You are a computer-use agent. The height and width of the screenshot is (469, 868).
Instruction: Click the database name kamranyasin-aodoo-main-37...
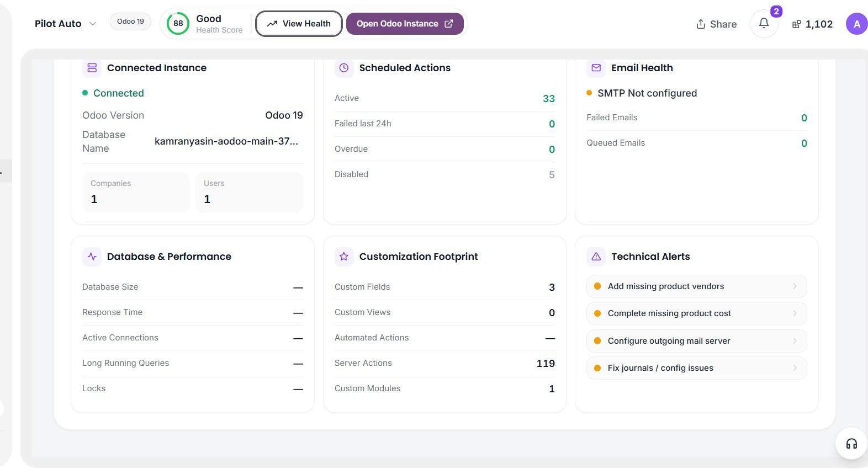point(226,141)
